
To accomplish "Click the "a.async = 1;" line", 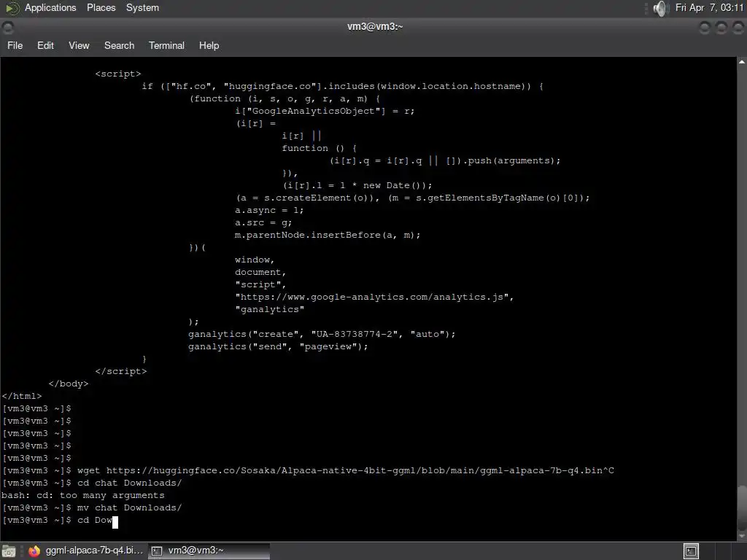I will pos(269,210).
